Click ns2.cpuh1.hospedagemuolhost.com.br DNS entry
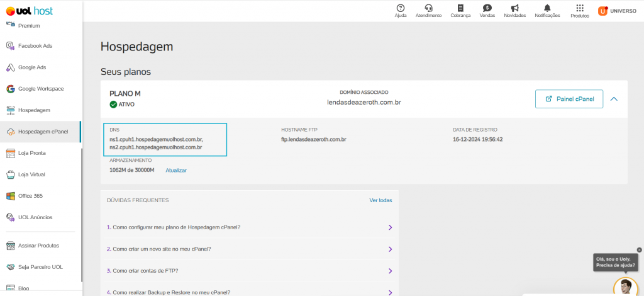The image size is (644, 296). pos(156,147)
